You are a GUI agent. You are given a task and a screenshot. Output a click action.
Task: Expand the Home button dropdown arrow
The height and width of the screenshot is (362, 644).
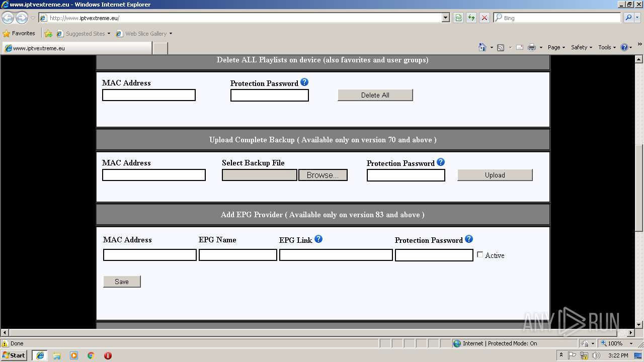pyautogui.click(x=492, y=48)
